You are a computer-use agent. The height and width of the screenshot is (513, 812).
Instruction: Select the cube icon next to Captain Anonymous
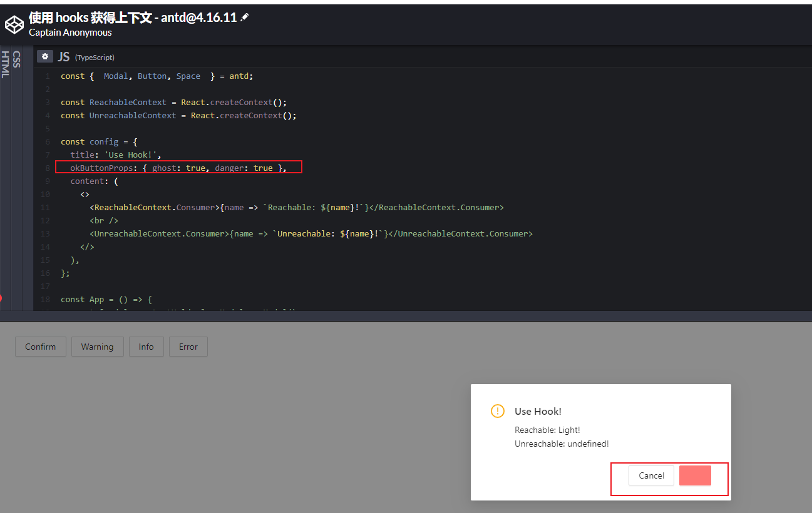point(14,25)
